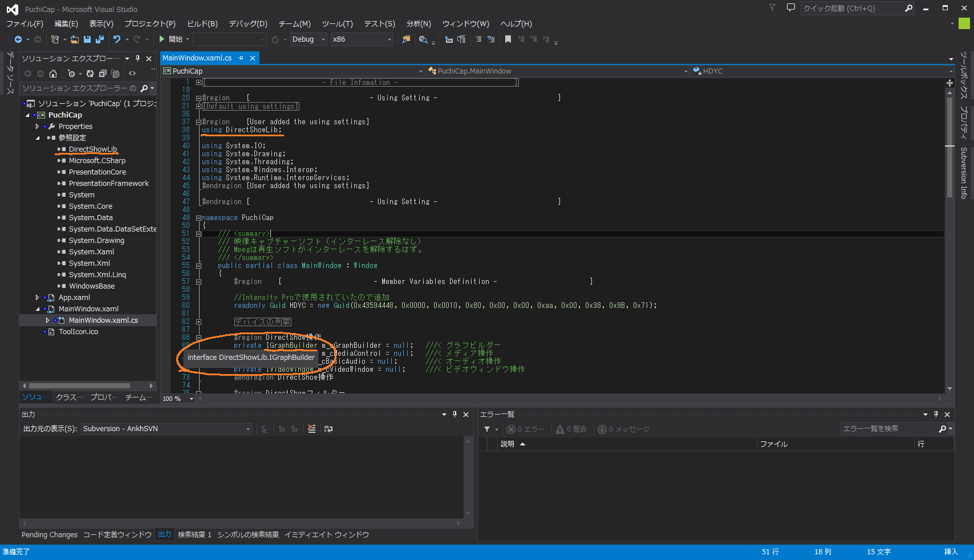This screenshot has height=560, width=974.
Task: Open the HDYC member dropdown
Action: pos(823,71)
